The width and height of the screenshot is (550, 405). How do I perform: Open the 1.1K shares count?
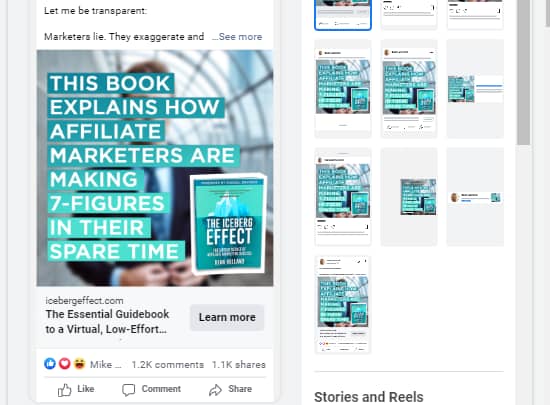(239, 365)
